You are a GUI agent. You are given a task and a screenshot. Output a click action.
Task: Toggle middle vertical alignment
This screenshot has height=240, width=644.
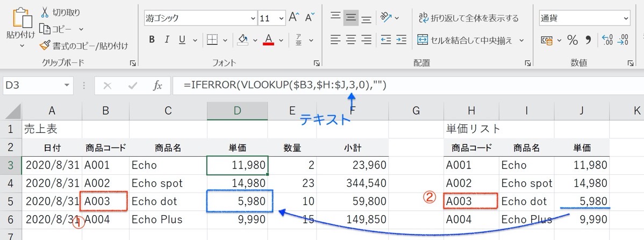350,18
